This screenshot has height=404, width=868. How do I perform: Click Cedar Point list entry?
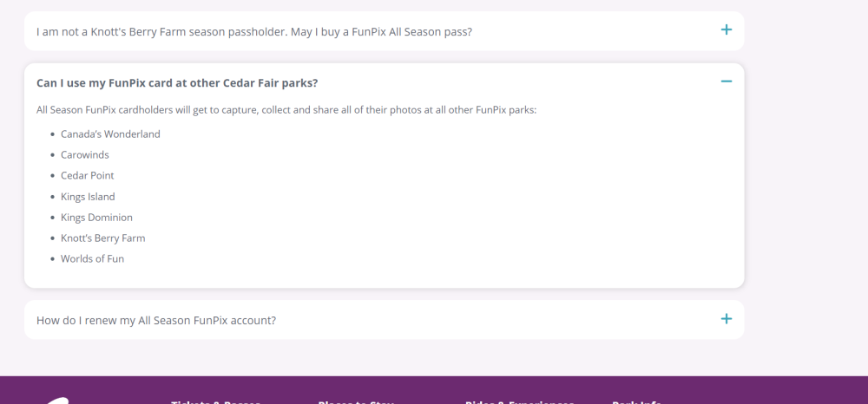(88, 176)
